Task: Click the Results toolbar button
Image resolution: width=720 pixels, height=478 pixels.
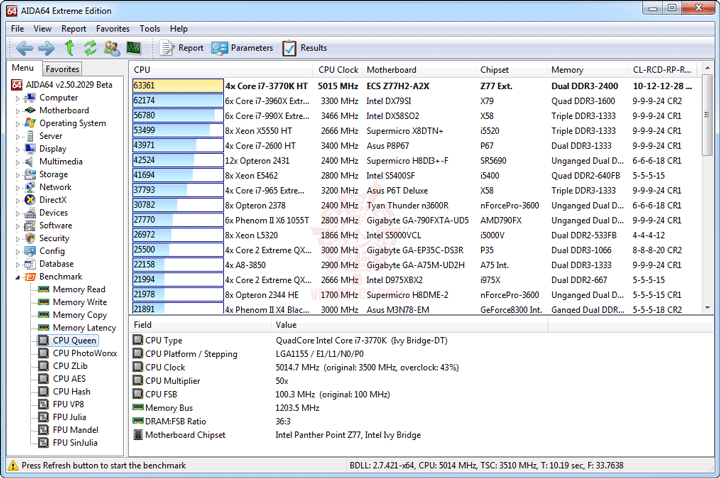Action: pyautogui.click(x=304, y=48)
